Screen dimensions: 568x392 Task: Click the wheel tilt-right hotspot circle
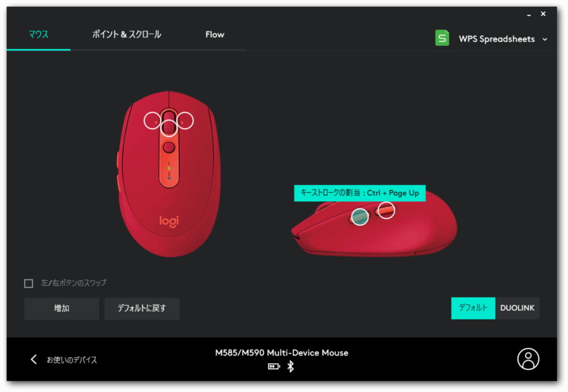(185, 120)
